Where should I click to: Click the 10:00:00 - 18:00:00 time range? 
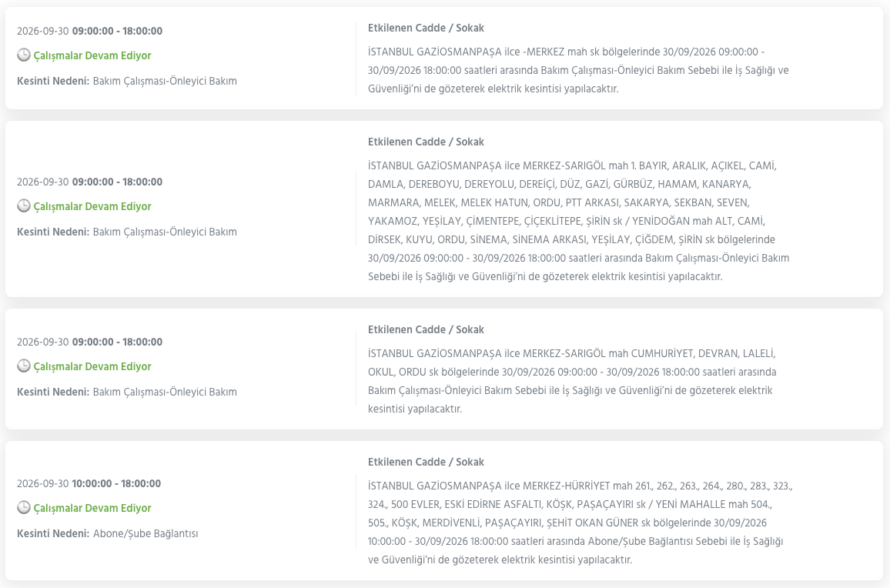coord(116,483)
